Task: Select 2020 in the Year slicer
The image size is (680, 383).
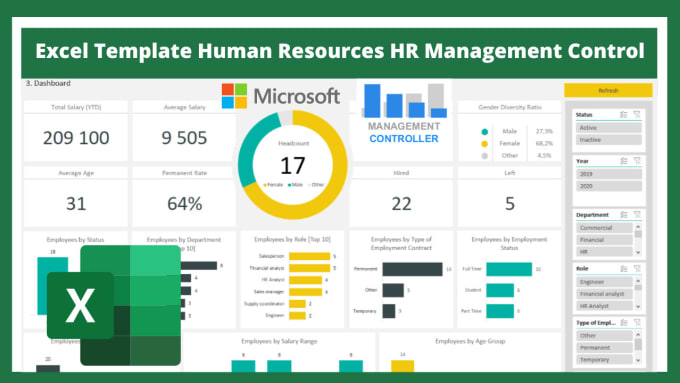Action: point(608,186)
